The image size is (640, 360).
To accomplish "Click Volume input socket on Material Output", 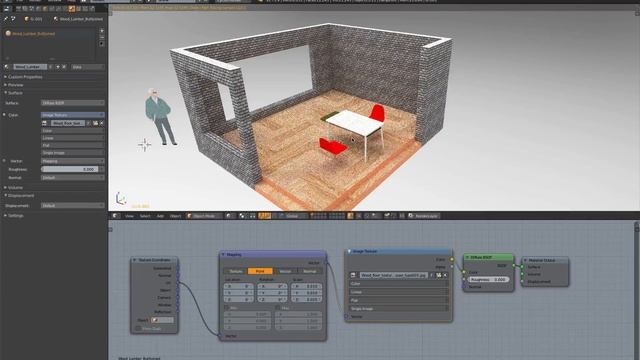I will (x=522, y=274).
